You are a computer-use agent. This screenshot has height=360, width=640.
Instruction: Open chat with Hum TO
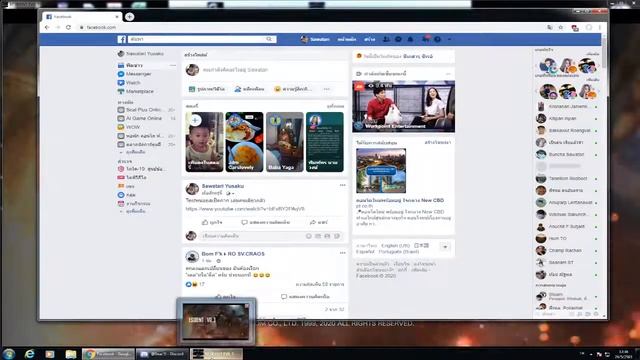(x=567, y=238)
